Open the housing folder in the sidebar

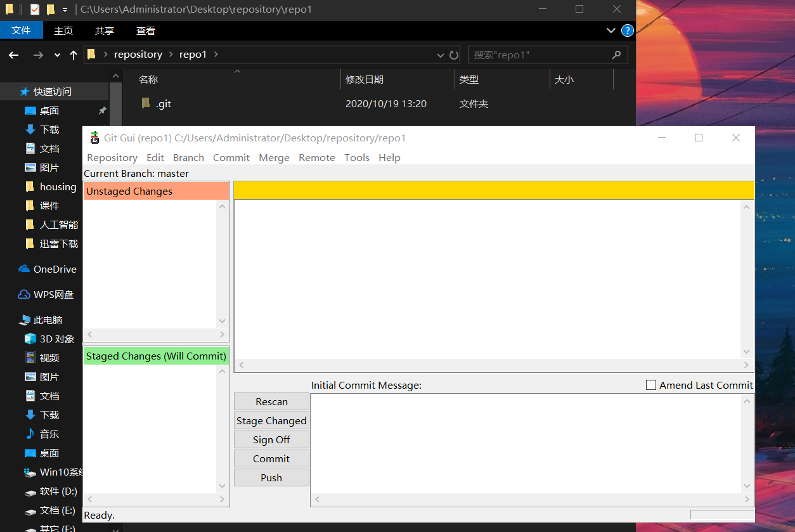pos(58,186)
